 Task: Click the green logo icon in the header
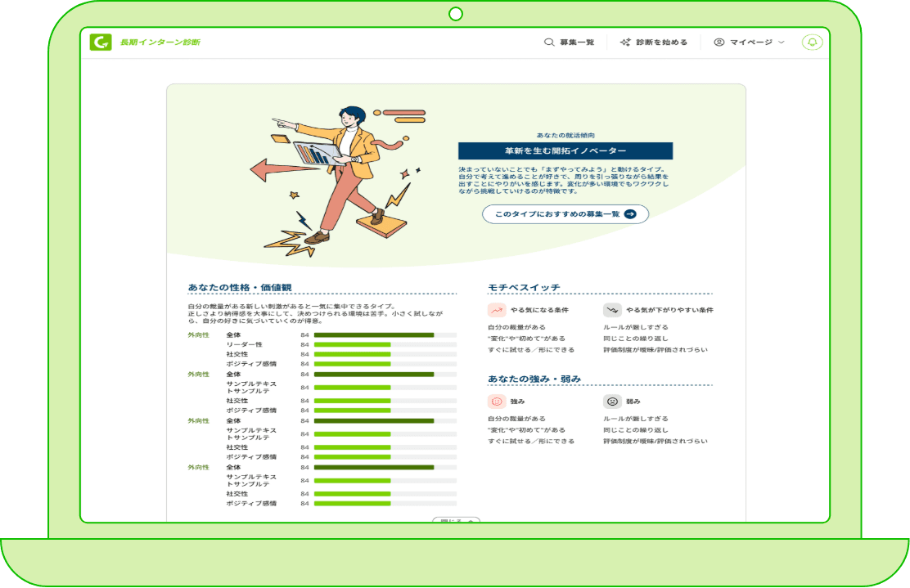coord(101,42)
